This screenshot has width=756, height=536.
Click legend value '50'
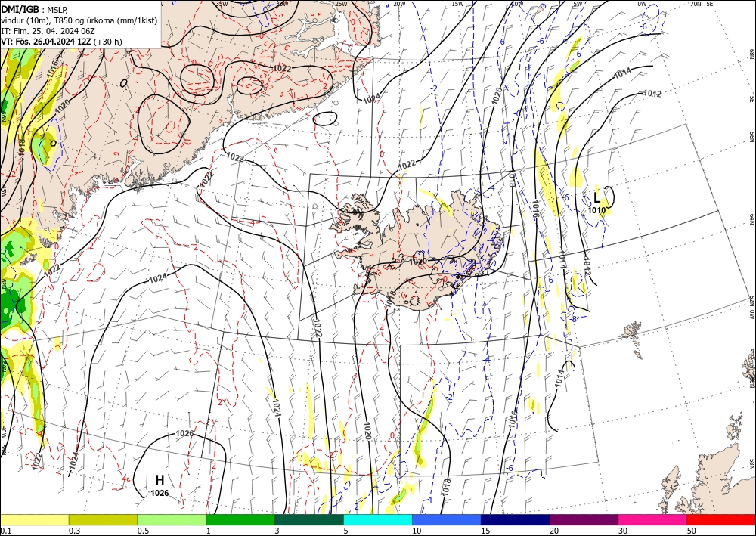point(692,531)
